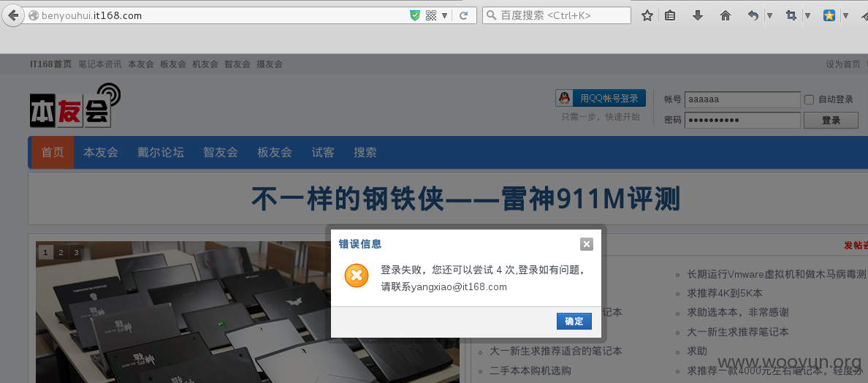The image size is (868, 383).
Task: Click the screenshot crop tool icon
Action: 791,15
